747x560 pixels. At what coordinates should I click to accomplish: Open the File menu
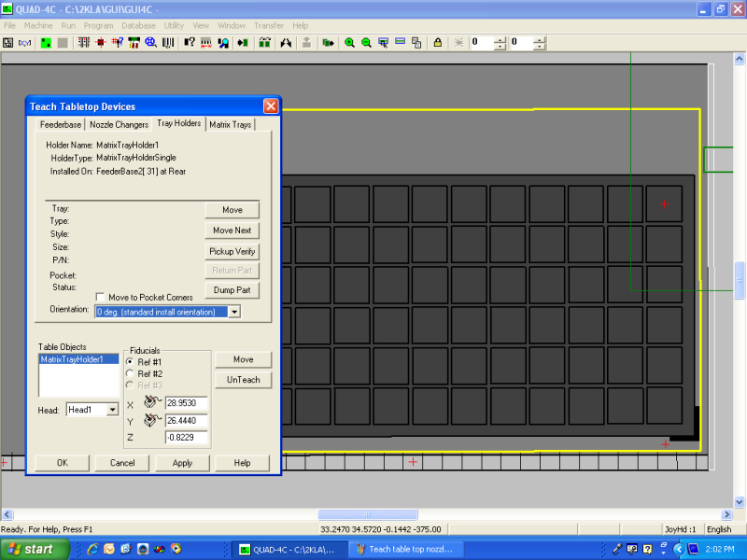(9, 26)
